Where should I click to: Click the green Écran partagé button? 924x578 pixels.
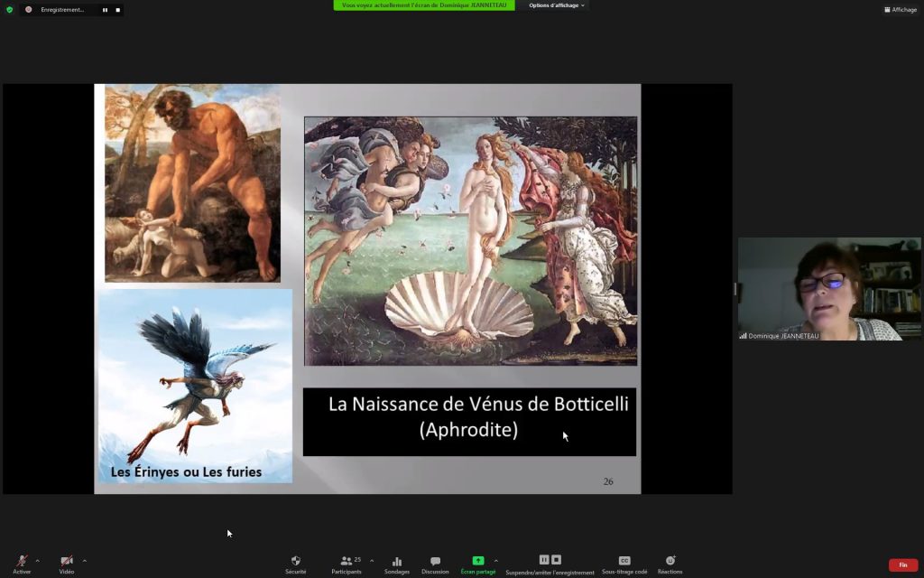click(x=478, y=564)
